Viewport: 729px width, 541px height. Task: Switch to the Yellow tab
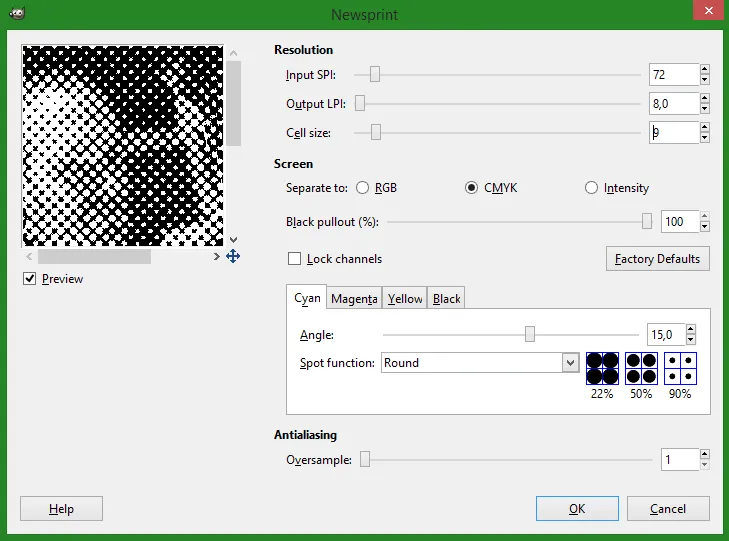pos(405,298)
